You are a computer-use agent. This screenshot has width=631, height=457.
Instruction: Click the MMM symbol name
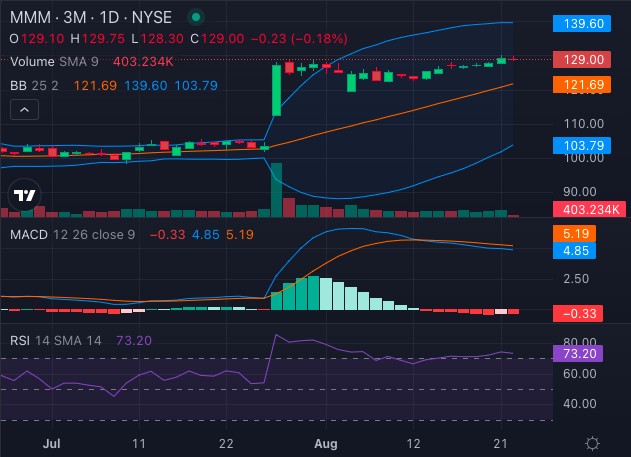pyautogui.click(x=31, y=17)
